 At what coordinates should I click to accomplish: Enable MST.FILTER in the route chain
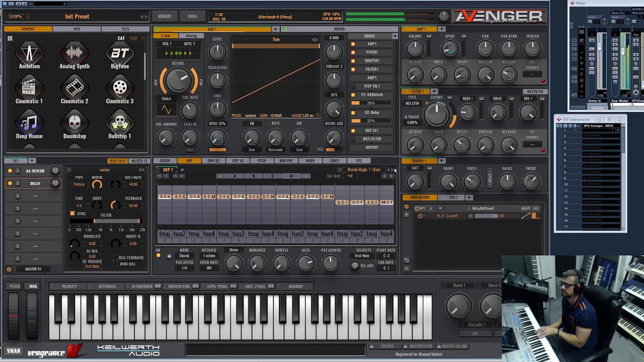coord(353,139)
